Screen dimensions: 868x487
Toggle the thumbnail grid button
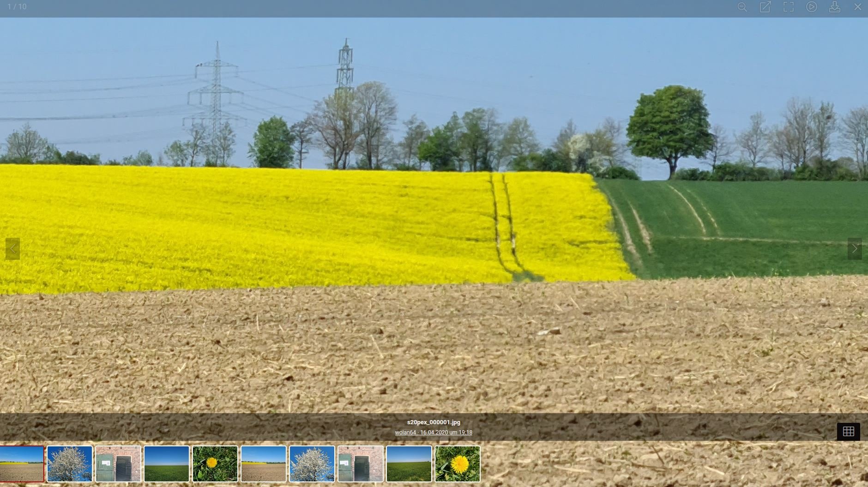click(848, 432)
